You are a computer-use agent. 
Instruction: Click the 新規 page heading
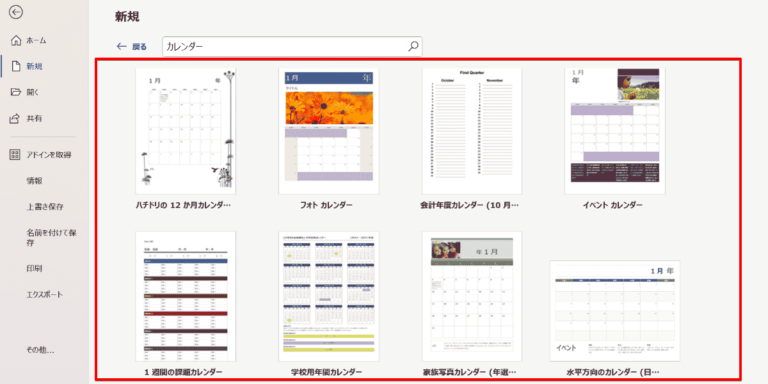[127, 17]
